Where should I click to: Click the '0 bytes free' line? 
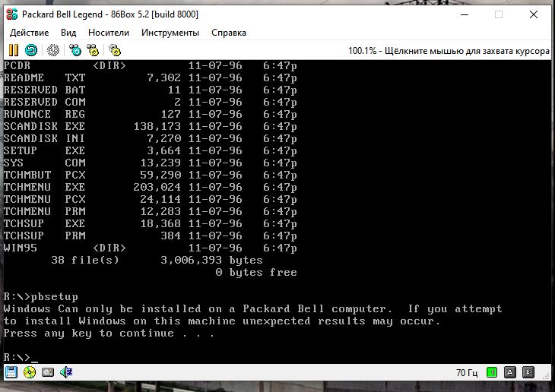256,272
